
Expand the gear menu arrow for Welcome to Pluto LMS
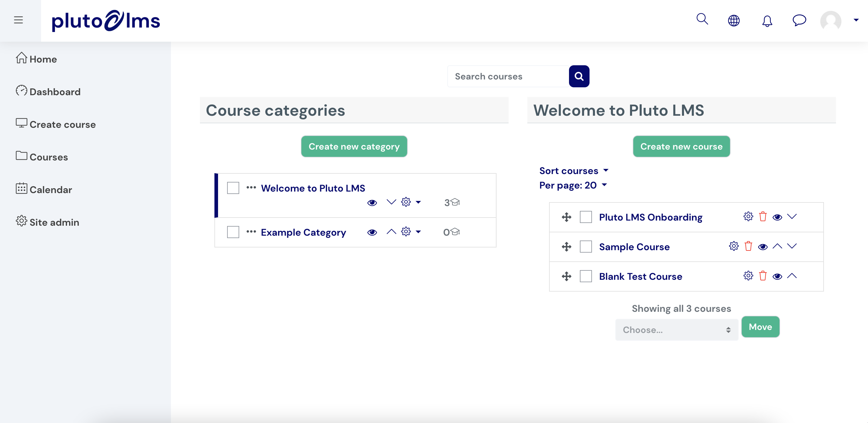419,202
